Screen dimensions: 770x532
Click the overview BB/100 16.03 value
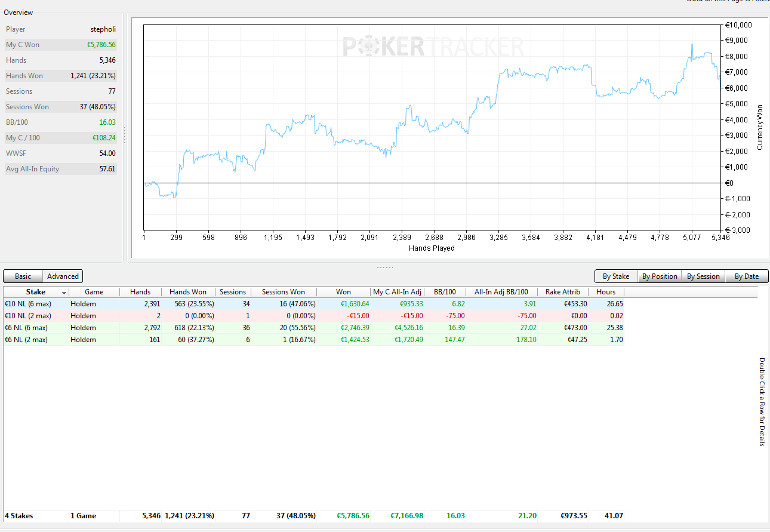click(108, 122)
